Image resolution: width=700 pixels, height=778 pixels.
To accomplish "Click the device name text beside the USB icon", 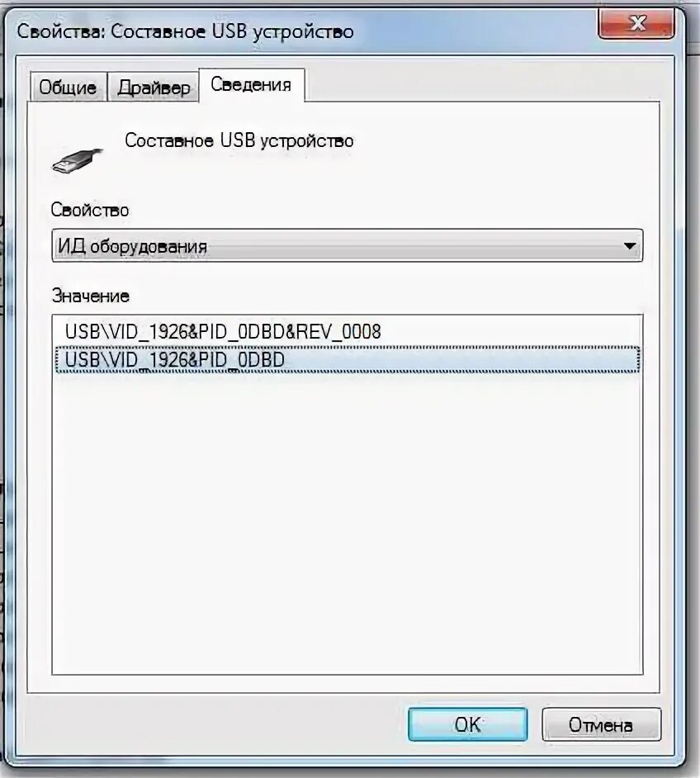I will 239,141.
